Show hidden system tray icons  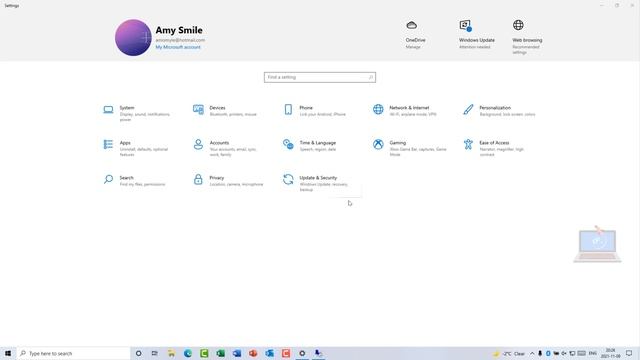click(532, 353)
